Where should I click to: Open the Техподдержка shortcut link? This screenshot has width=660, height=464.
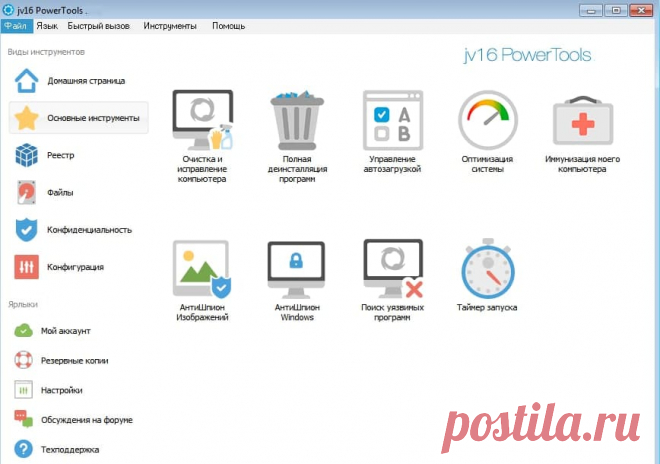pos(70,450)
